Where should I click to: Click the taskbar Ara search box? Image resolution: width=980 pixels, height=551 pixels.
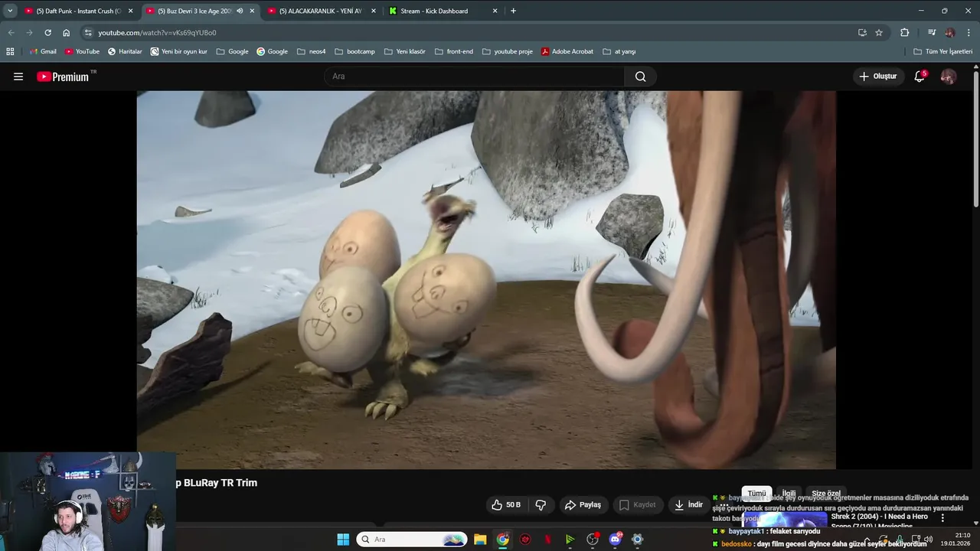tap(412, 540)
